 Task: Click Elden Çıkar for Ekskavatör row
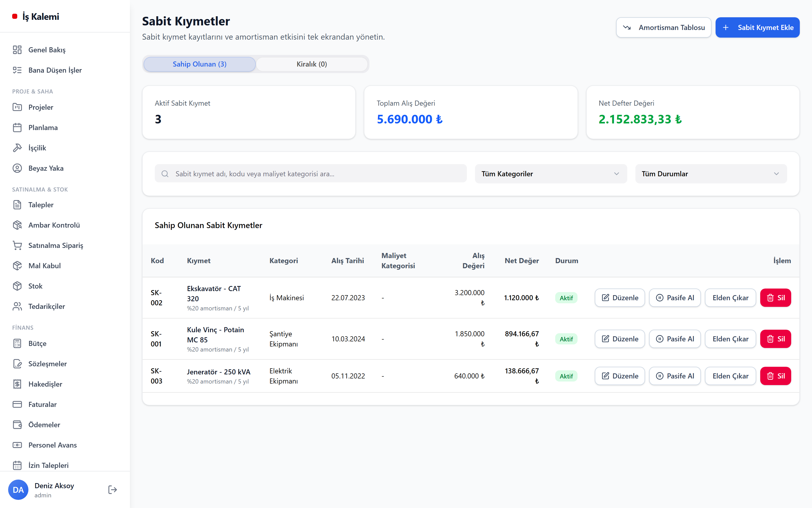[731, 298]
